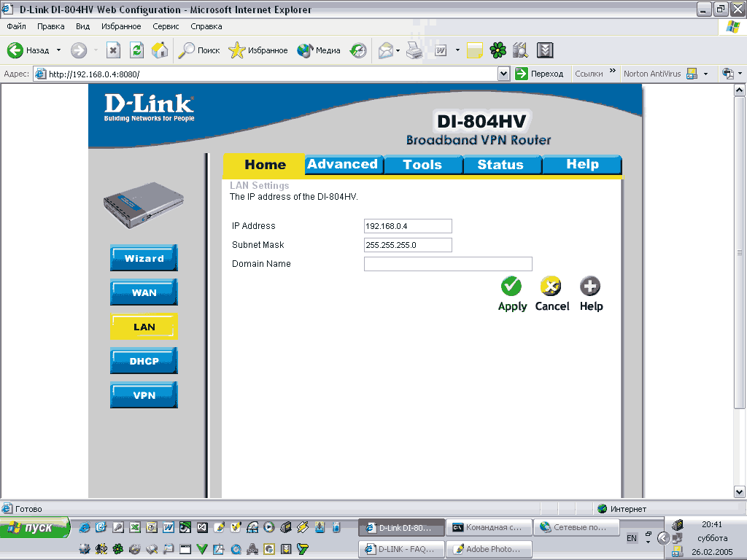Click the D-Link logo
The width and height of the screenshot is (747, 560).
pos(149,107)
